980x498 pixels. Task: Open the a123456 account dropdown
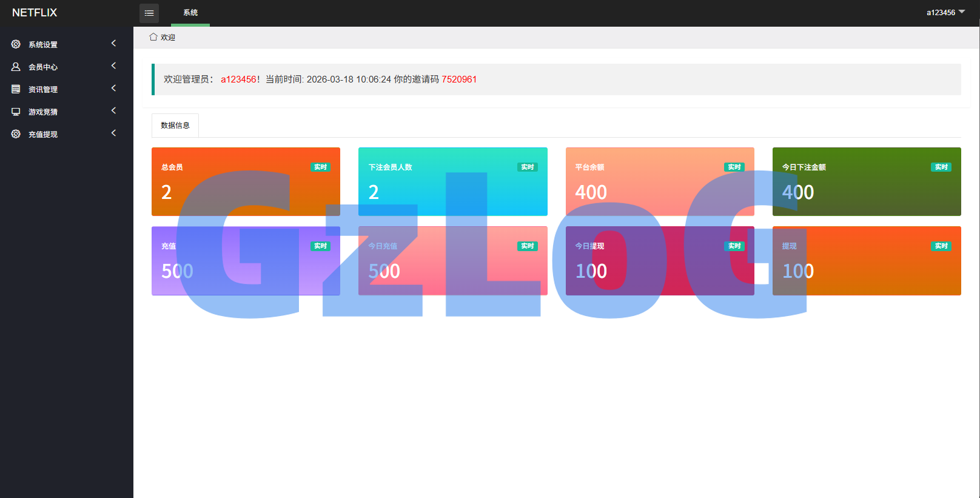[x=945, y=13]
